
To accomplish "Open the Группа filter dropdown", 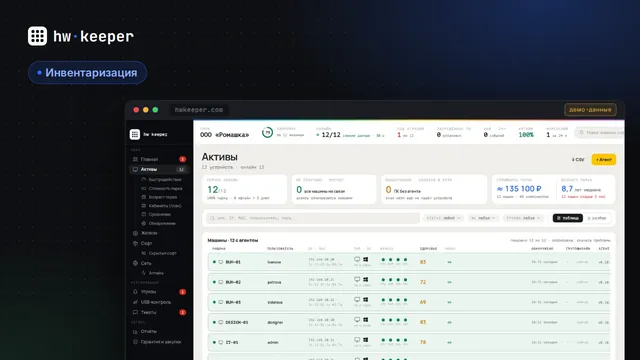I will [x=523, y=218].
